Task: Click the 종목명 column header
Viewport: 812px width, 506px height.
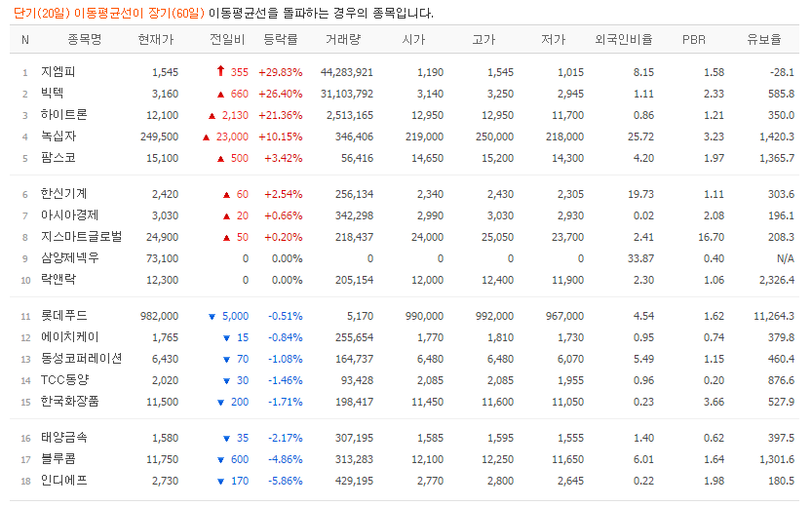Action: [85, 39]
